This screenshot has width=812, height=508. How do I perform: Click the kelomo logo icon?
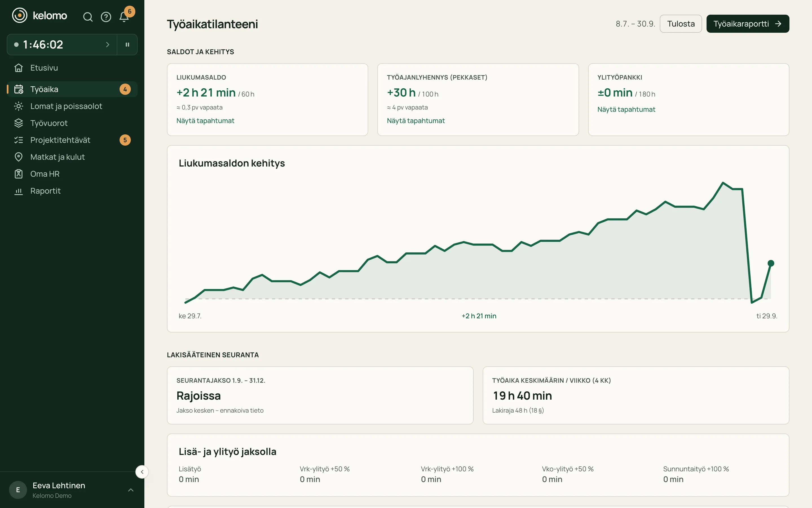point(19,16)
